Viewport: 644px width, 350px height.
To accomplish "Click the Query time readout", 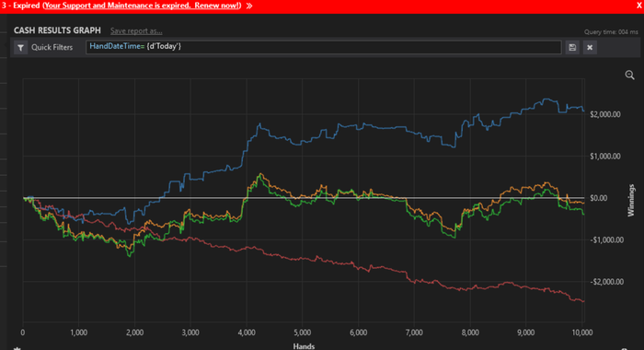I will (x=611, y=31).
